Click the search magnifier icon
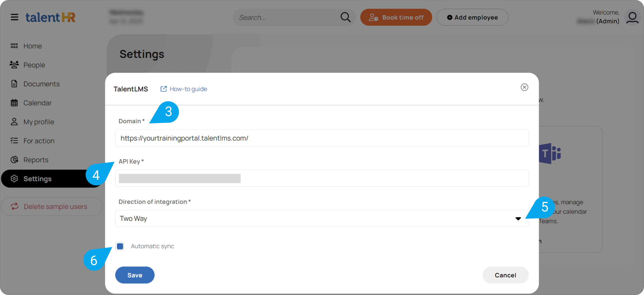This screenshot has height=295, width=644. click(x=345, y=17)
